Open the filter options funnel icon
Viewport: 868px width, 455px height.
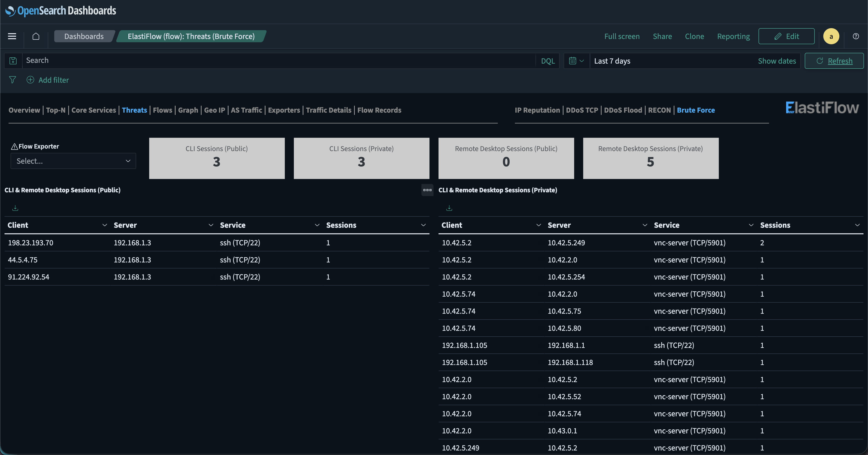pyautogui.click(x=13, y=80)
